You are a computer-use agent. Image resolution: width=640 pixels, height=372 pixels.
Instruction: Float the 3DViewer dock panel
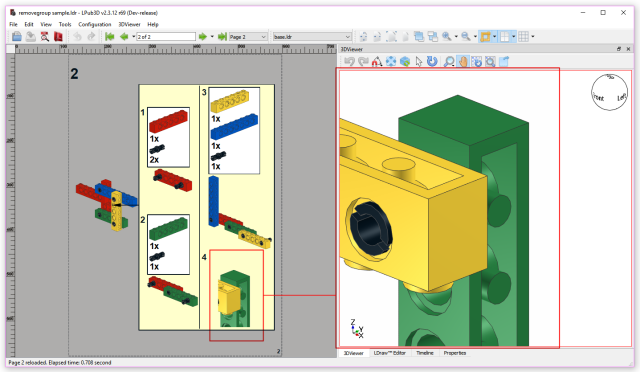click(619, 49)
